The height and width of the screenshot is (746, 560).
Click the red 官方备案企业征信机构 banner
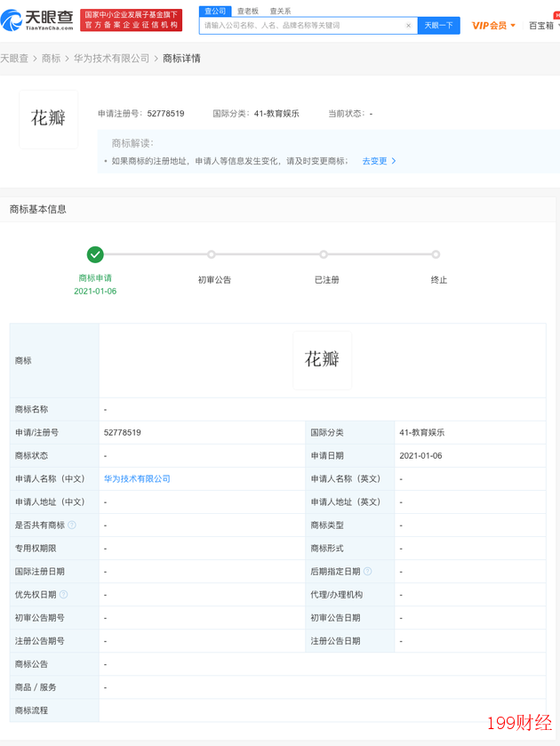pos(132,20)
